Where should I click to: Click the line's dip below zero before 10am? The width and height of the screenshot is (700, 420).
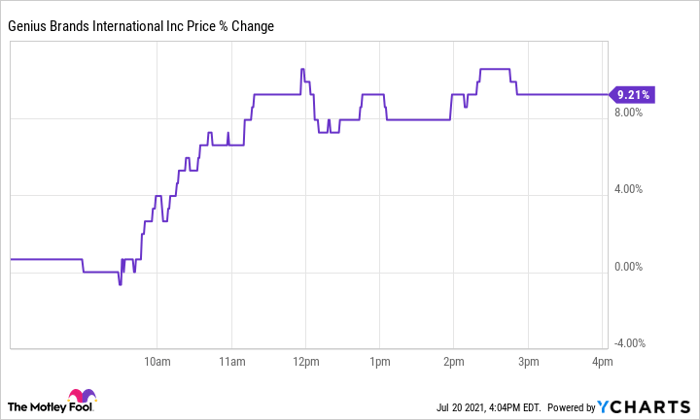click(x=120, y=284)
